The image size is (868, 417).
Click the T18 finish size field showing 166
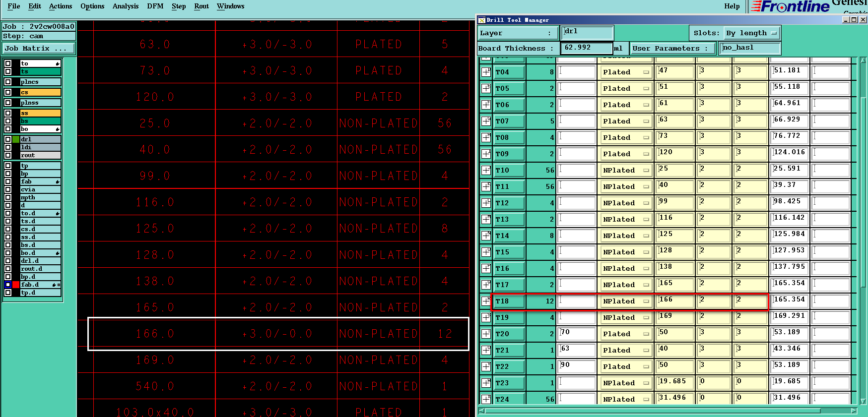[x=675, y=301]
